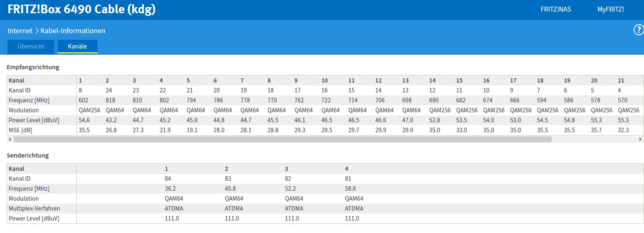Open the MyFRITZ! link
The height and width of the screenshot is (233, 644).
point(610,9)
